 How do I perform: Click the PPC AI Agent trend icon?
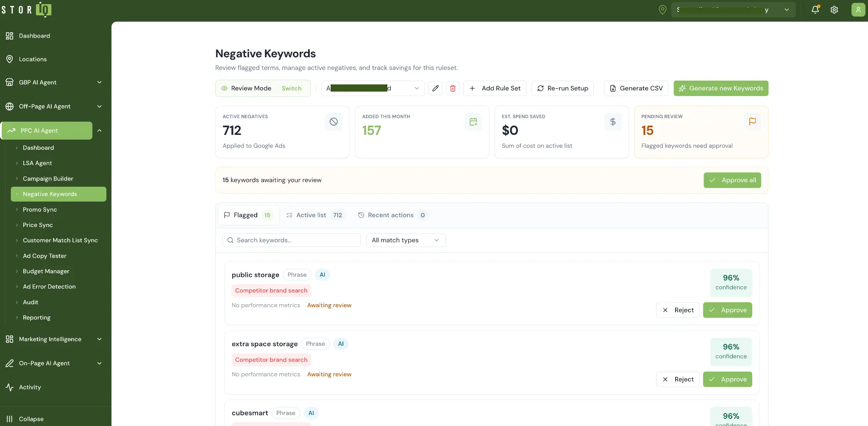tap(11, 131)
